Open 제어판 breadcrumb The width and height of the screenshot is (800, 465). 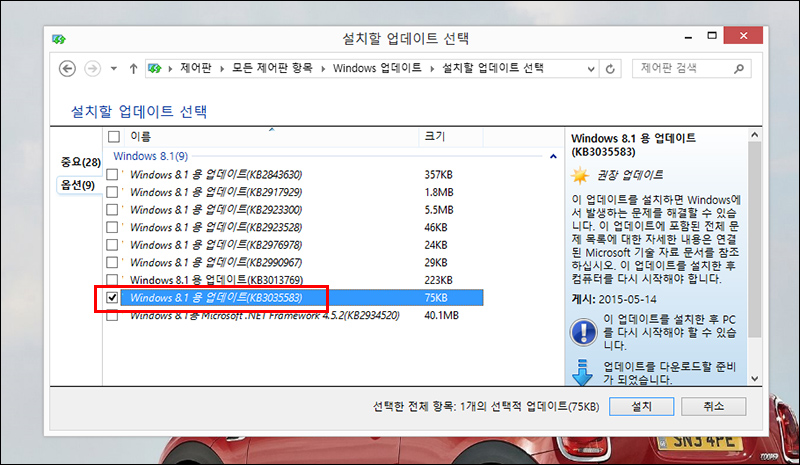click(x=195, y=68)
